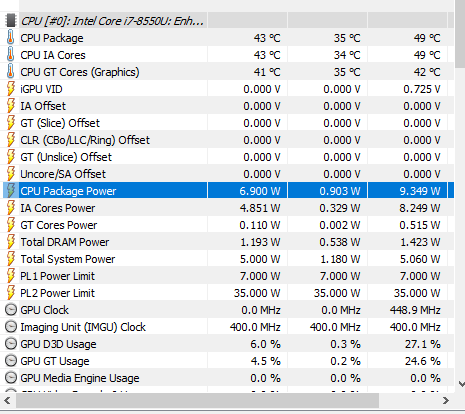
Task: Click the 6.900 W package power value
Action: click(260, 191)
